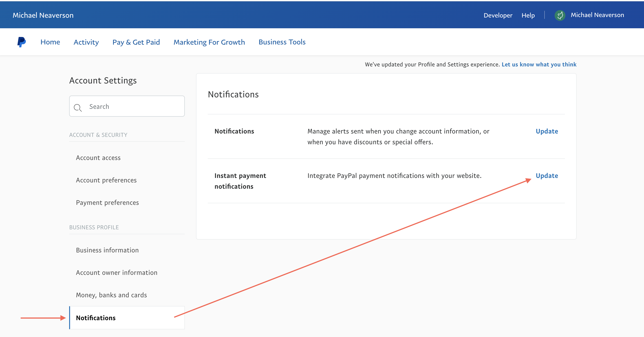Image resolution: width=644 pixels, height=337 pixels.
Task: Open Marketing For Growth
Action: 209,42
